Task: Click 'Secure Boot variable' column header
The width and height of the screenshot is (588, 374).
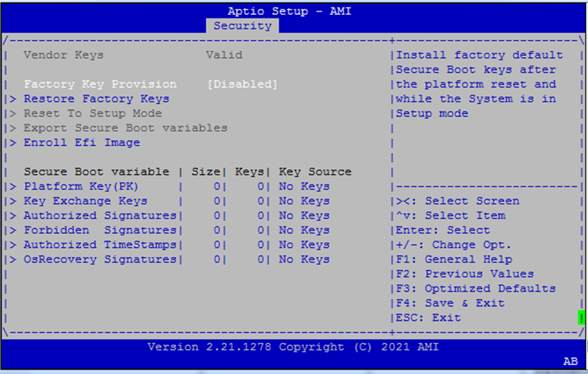Action: (x=97, y=172)
